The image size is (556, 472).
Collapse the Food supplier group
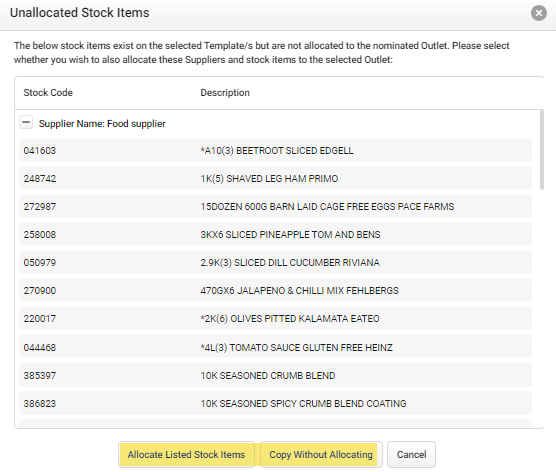click(26, 122)
